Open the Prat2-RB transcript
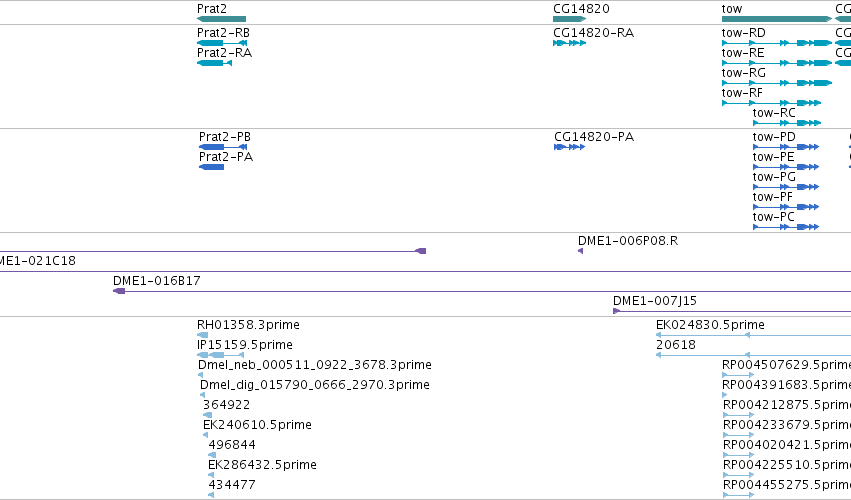Viewport: 851px width, 500px height. pyautogui.click(x=222, y=43)
